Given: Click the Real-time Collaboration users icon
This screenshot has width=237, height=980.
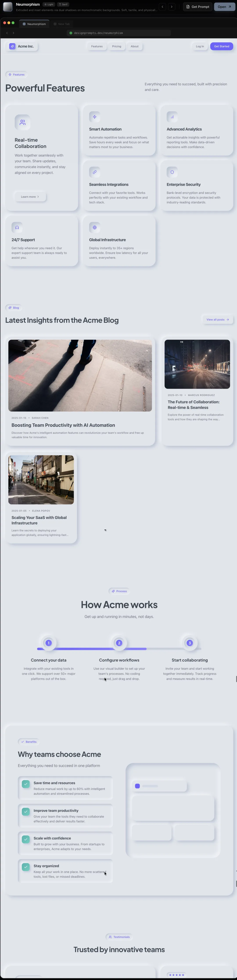Looking at the screenshot, I should pyautogui.click(x=22, y=122).
